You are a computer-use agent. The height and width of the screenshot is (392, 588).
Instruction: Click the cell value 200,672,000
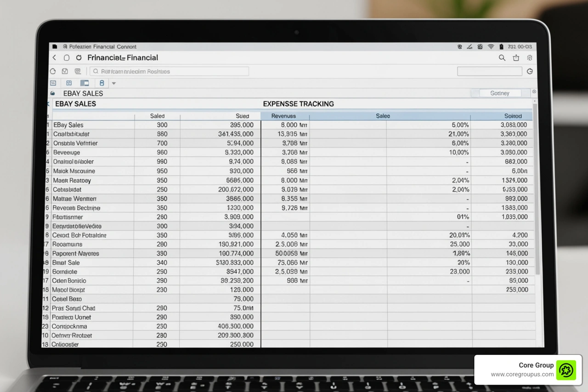236,189
